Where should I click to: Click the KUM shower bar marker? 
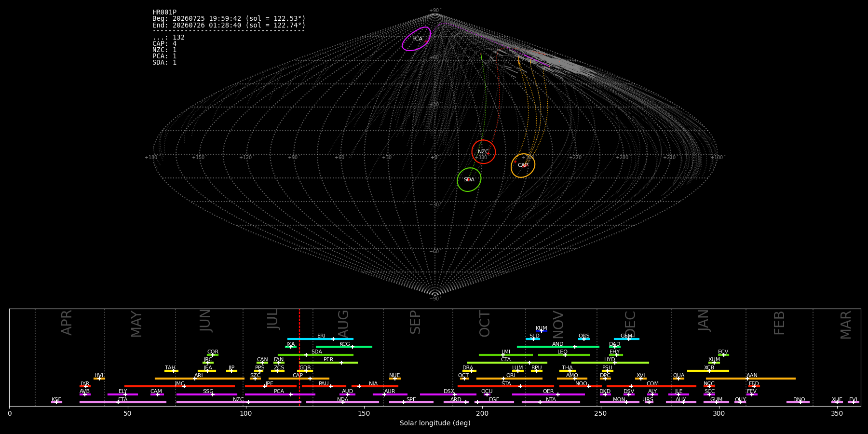(x=542, y=331)
